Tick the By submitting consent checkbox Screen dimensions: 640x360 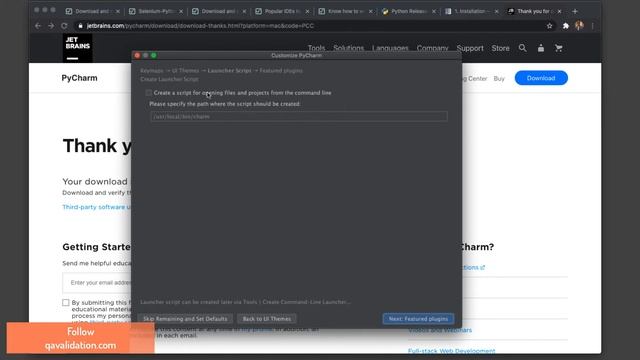pyautogui.click(x=66, y=302)
